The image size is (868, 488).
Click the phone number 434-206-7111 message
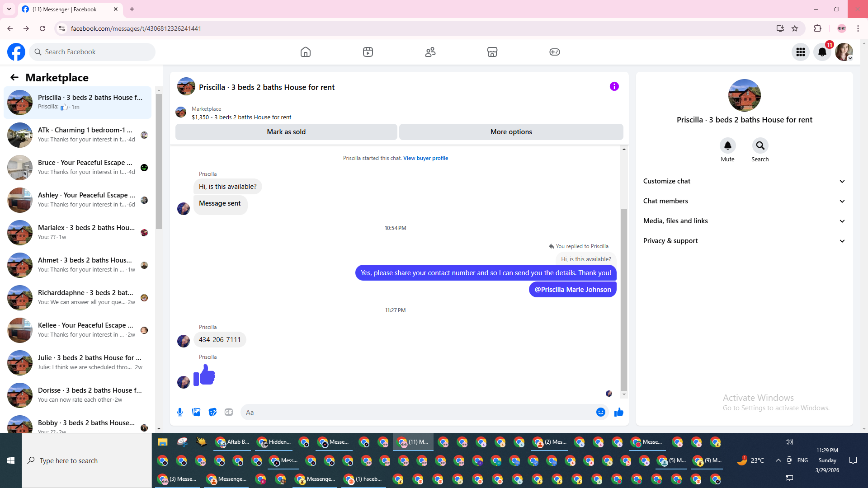pos(220,340)
